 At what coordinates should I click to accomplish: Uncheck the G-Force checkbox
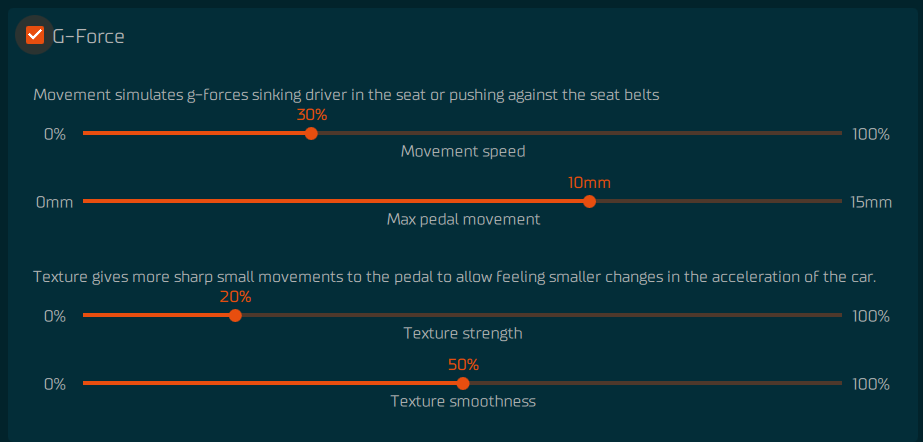tap(35, 35)
